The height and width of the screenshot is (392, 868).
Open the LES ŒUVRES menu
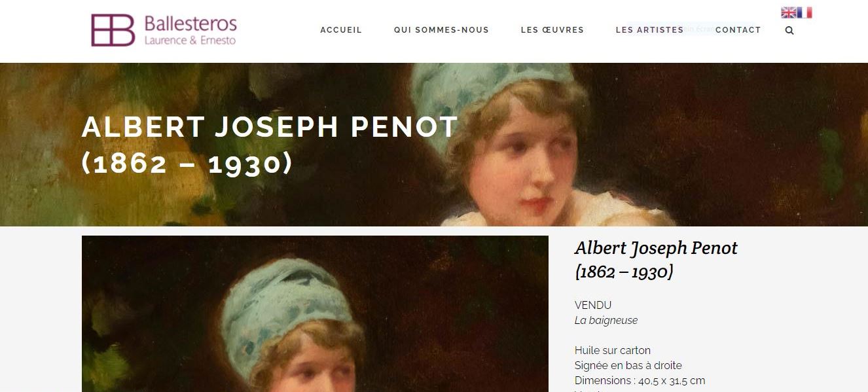pos(552,30)
